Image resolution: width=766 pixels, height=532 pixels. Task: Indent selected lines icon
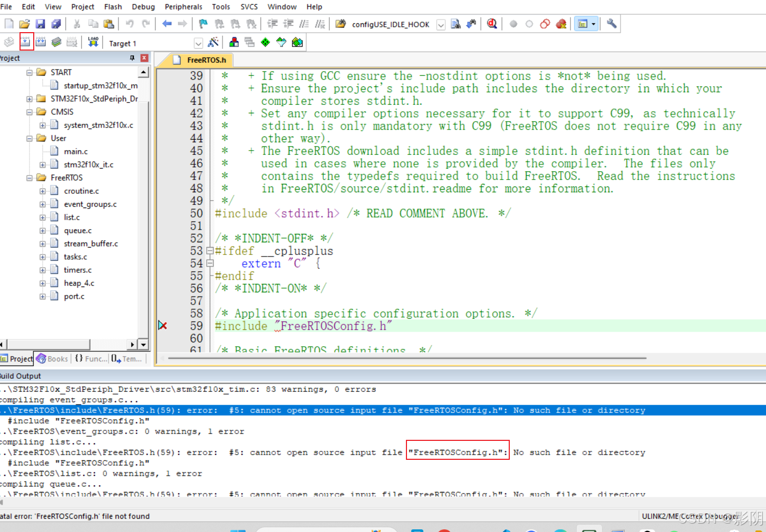pyautogui.click(x=273, y=24)
